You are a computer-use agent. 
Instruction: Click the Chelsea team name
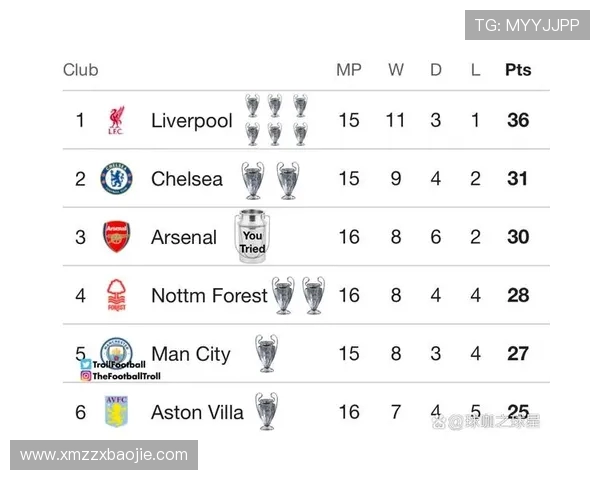[187, 179]
